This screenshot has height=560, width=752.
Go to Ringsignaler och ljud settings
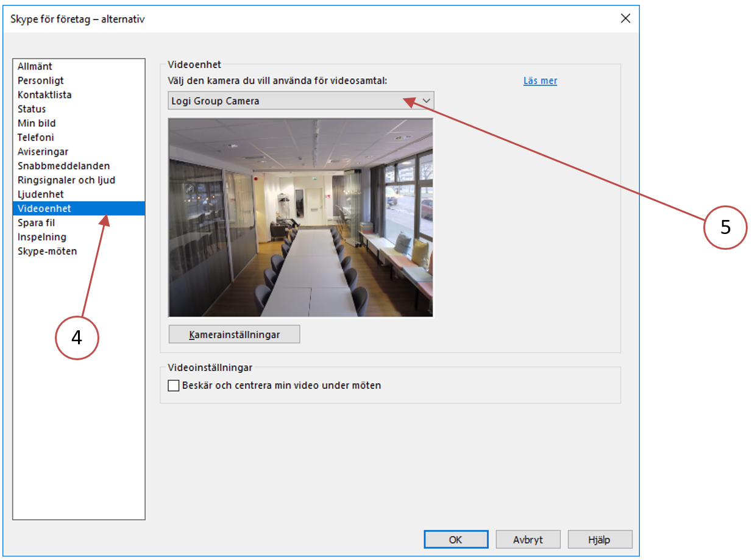pyautogui.click(x=66, y=180)
